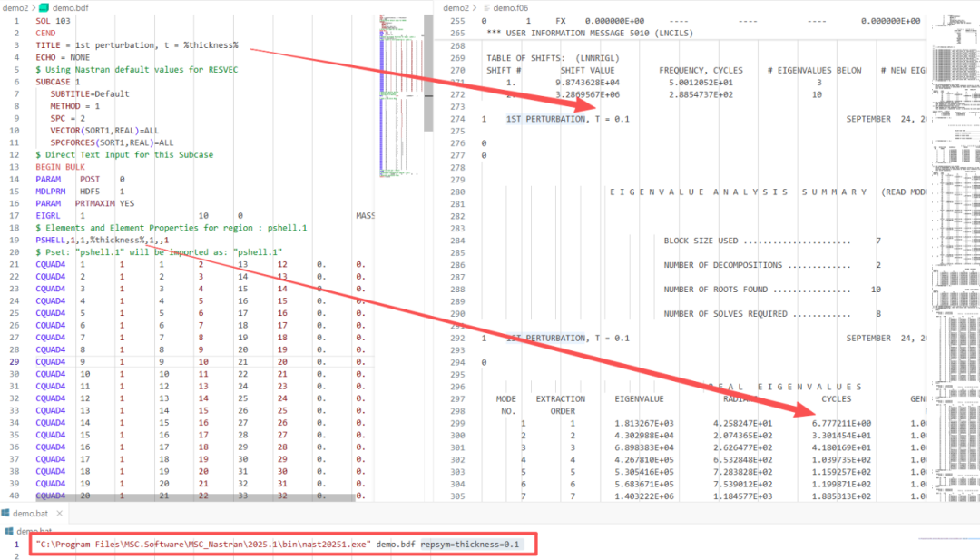Click the "repsym=thickness=0.1" argument in demo.bat
The height and width of the screenshot is (560, 980).
pyautogui.click(x=470, y=545)
